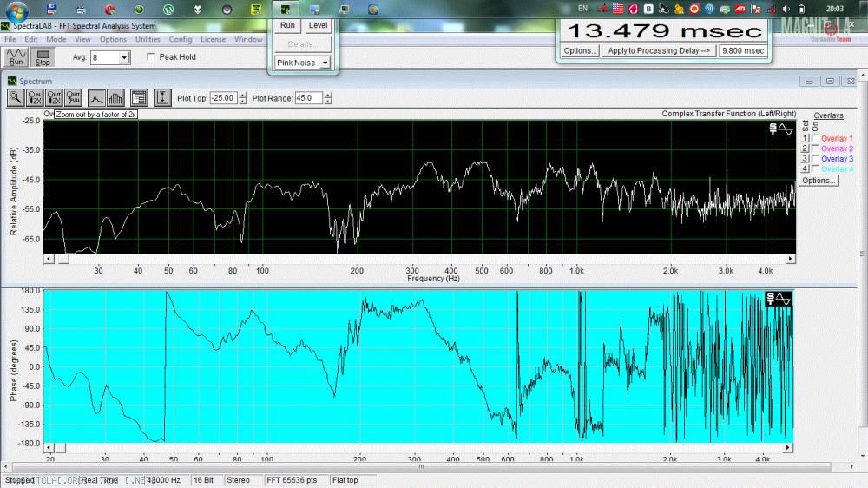Select the magnifier zoom tool in Spectrum toolbar
Screen dimensions: 868x488
[x=16, y=98]
